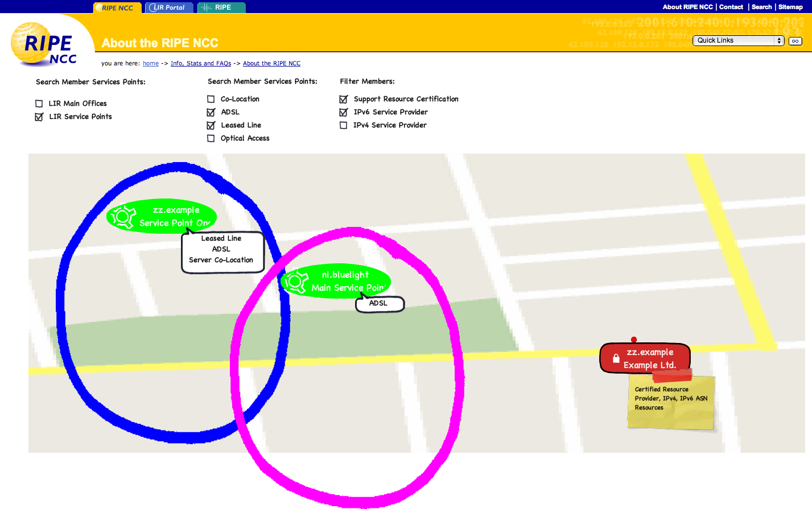Open the Quick Links dropdown
Image resolution: width=812 pixels, height=509 pixels.
[x=737, y=40]
